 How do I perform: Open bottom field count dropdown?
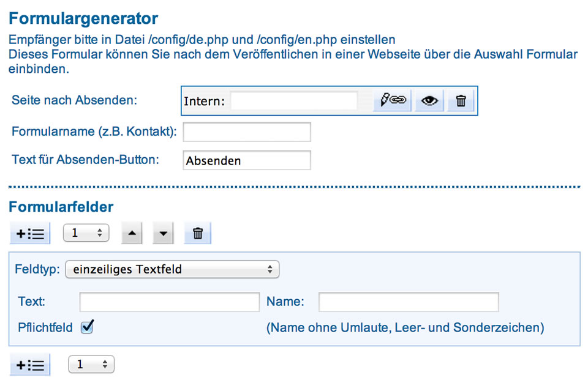click(x=91, y=364)
